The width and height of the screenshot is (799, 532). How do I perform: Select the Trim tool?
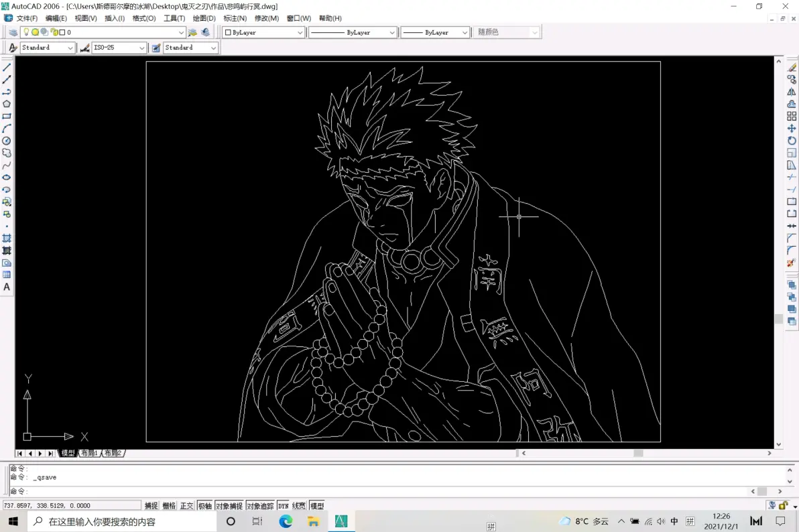point(792,178)
